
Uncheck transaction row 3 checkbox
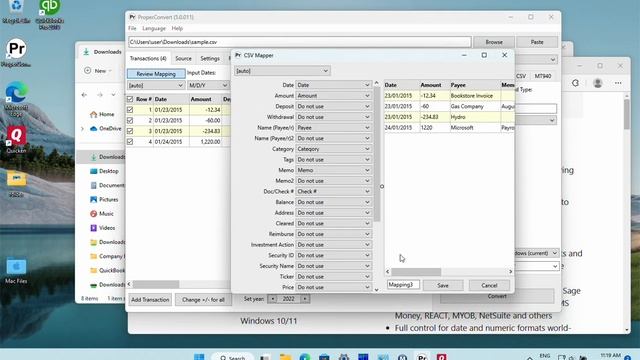pos(130,131)
